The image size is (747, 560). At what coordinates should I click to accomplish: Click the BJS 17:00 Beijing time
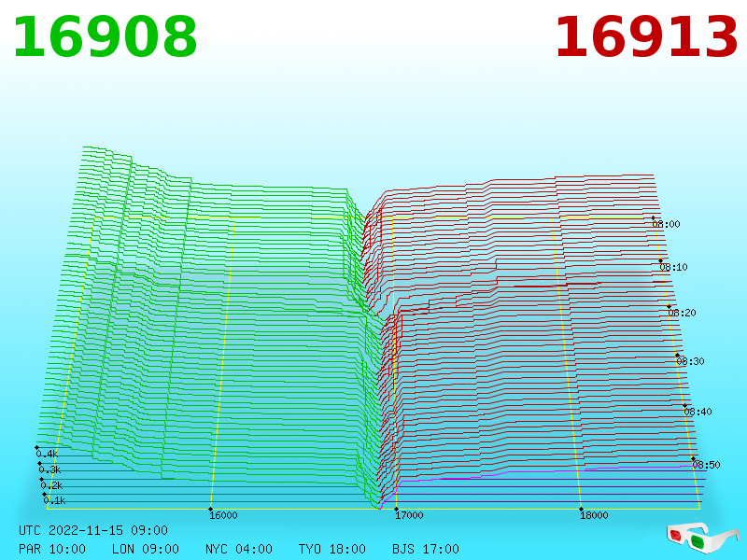pyautogui.click(x=426, y=549)
